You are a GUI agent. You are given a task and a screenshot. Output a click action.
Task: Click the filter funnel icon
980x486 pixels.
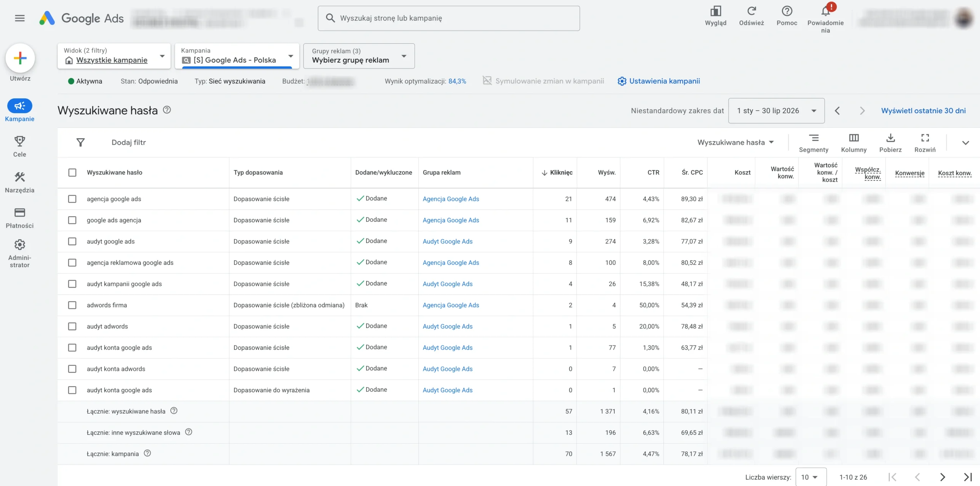(80, 142)
